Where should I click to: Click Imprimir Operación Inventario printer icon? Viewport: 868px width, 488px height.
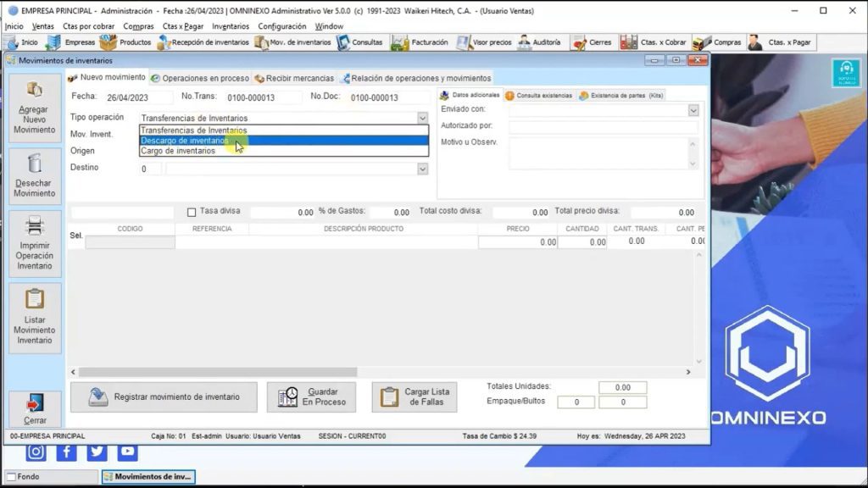coord(34,225)
